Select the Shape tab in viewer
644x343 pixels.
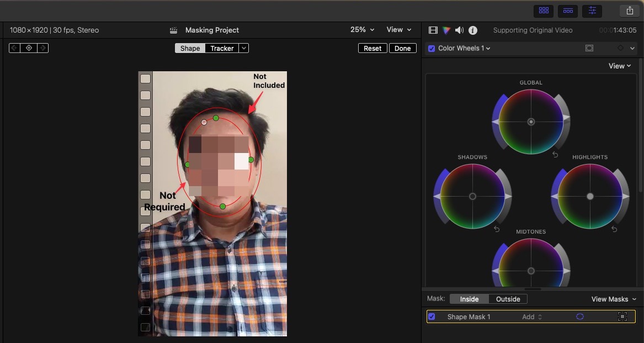coord(190,48)
